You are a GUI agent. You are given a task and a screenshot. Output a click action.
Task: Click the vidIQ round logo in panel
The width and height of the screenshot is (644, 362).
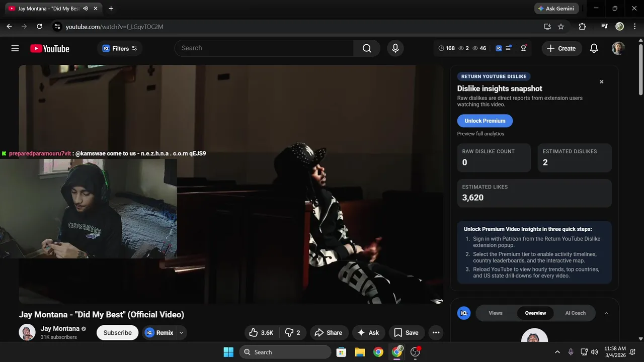click(x=464, y=313)
